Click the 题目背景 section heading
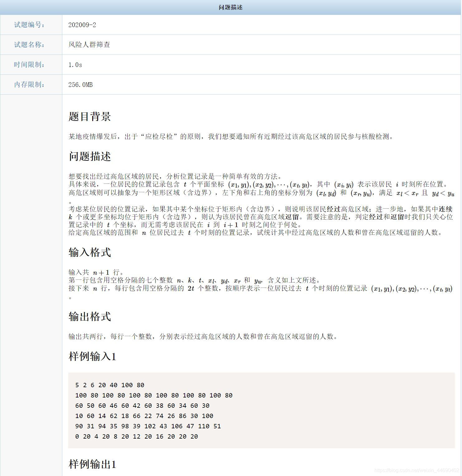The height and width of the screenshot is (476, 462). click(90, 117)
